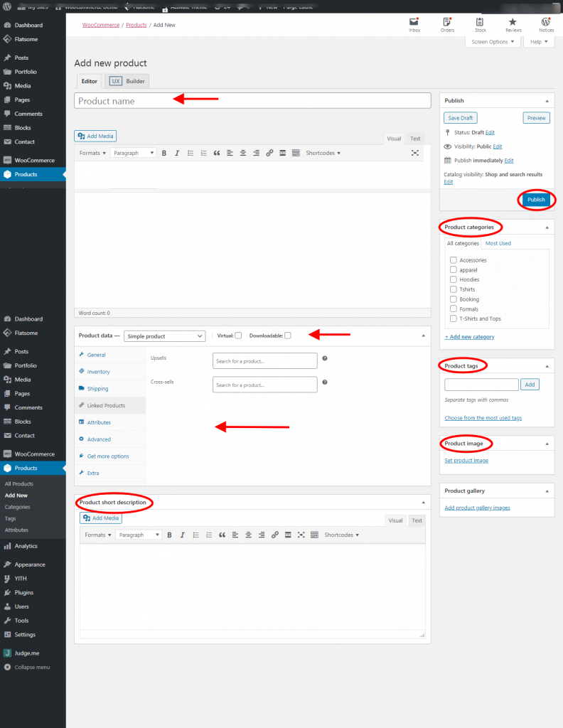Open the General product data tab
The width and height of the screenshot is (563, 728).
(96, 355)
